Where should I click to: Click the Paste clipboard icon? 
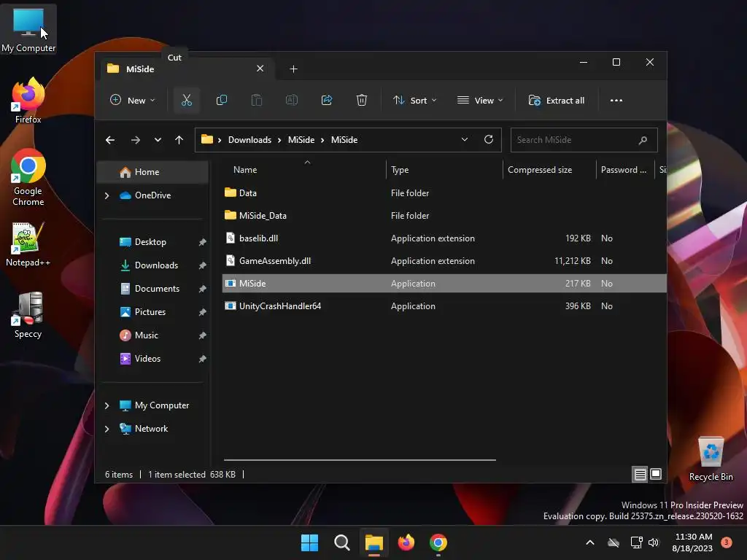(256, 100)
